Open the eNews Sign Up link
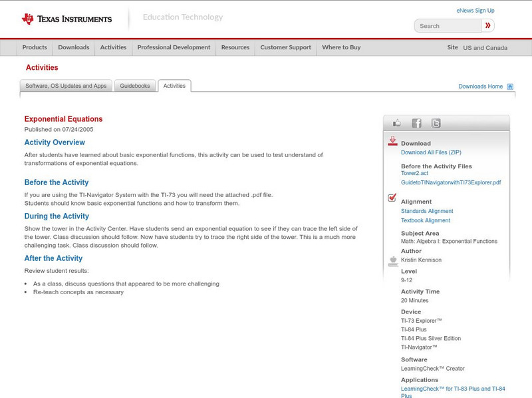This screenshot has width=532, height=398. pyautogui.click(x=475, y=11)
